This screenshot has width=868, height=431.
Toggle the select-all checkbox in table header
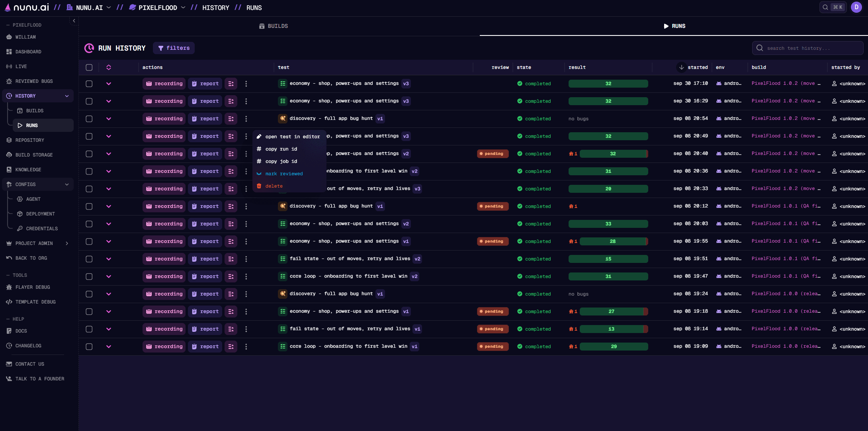click(x=89, y=67)
